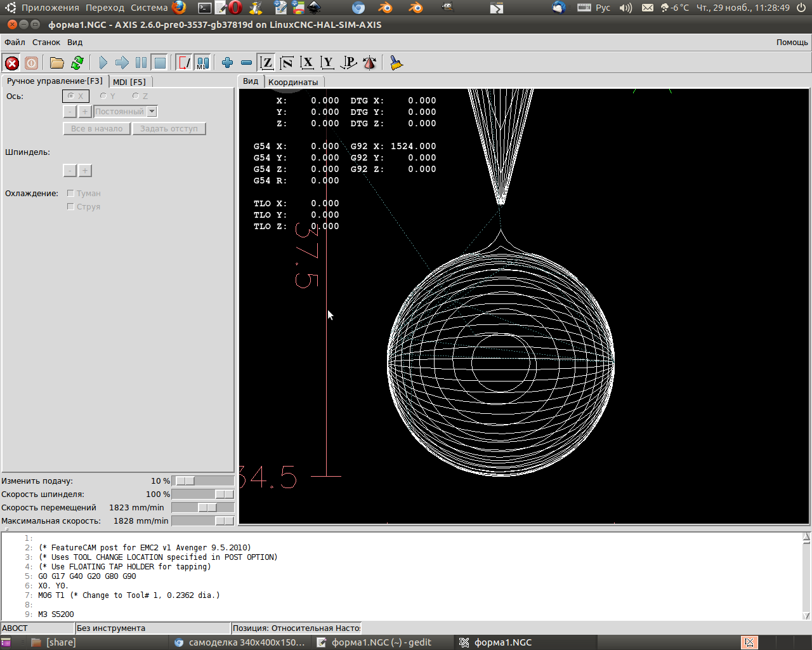Open the Постоянный jog increment dropdown

tap(152, 112)
